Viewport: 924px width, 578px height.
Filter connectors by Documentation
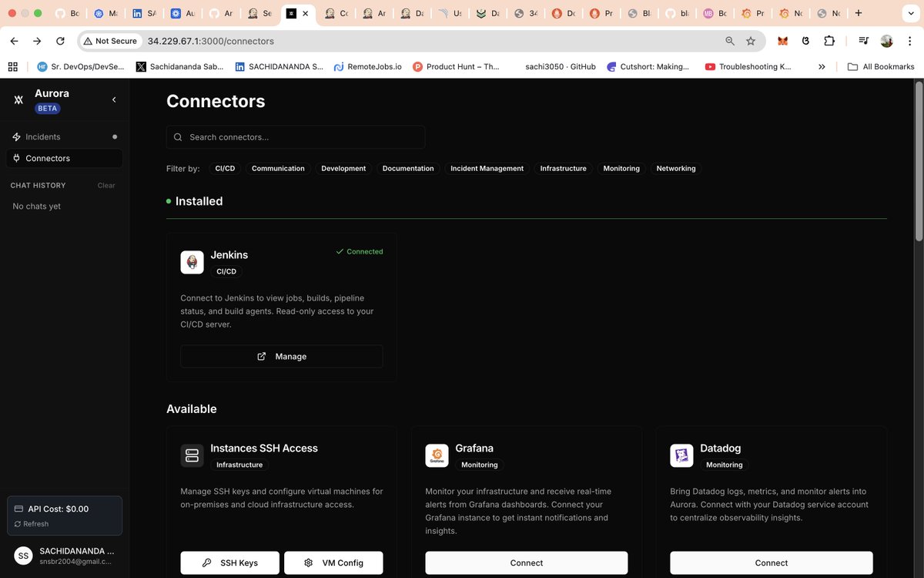pyautogui.click(x=408, y=168)
